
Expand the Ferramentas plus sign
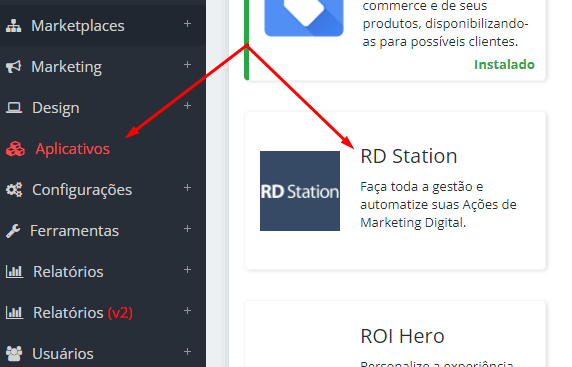click(x=188, y=229)
